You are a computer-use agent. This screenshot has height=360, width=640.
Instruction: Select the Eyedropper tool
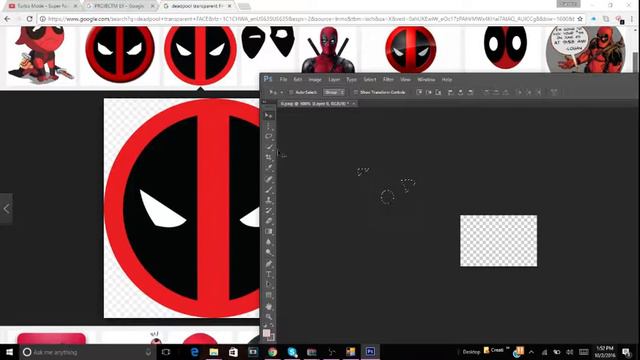[x=268, y=168]
